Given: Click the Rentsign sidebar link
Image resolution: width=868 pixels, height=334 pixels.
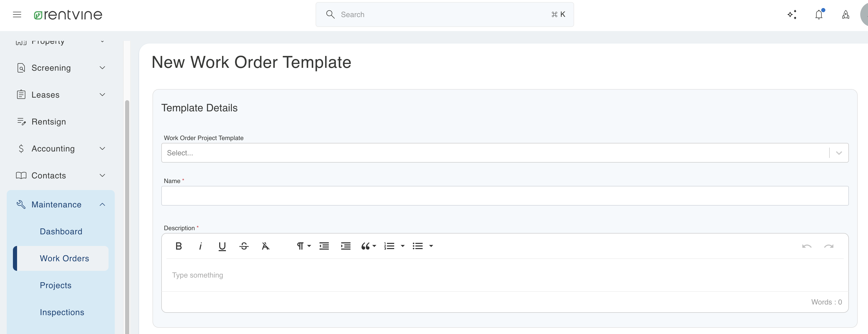Looking at the screenshot, I should click(x=49, y=122).
